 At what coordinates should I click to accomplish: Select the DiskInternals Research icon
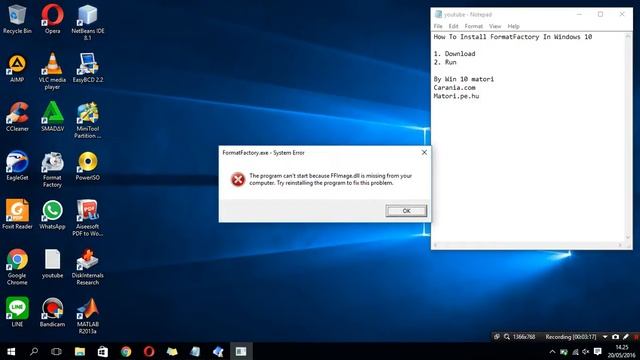pos(87,267)
